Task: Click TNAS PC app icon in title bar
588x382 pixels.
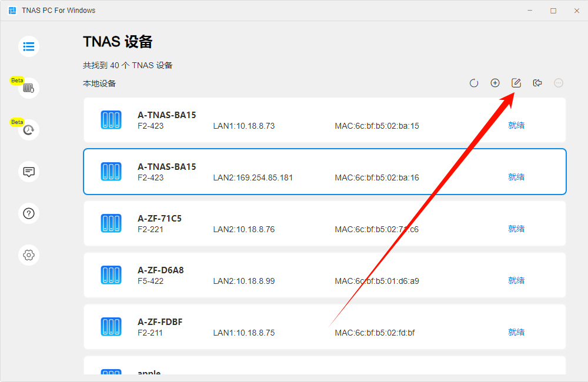Action: click(12, 11)
